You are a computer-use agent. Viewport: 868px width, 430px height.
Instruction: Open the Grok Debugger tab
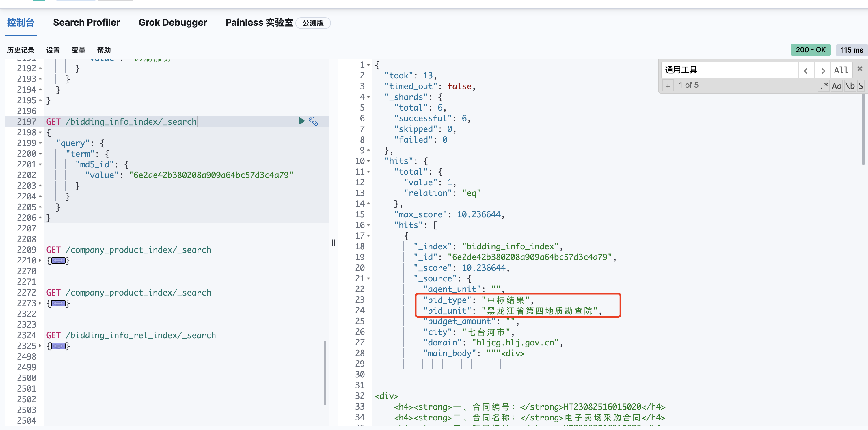coord(172,23)
